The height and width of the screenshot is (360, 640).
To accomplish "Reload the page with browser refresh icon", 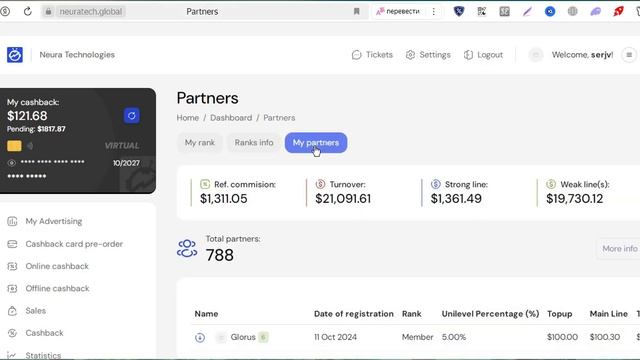I will point(27,11).
